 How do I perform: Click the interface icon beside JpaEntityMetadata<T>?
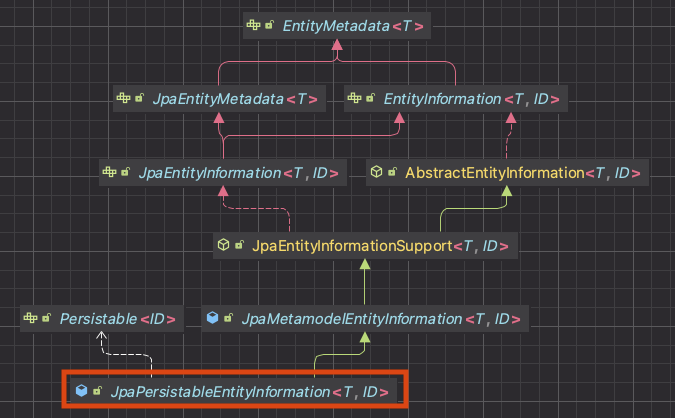pos(123,98)
